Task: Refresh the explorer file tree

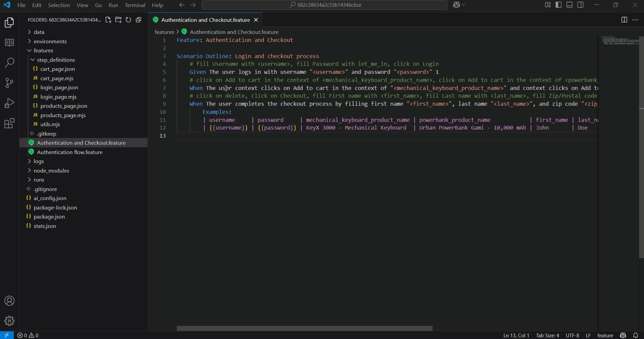Action: [128, 20]
